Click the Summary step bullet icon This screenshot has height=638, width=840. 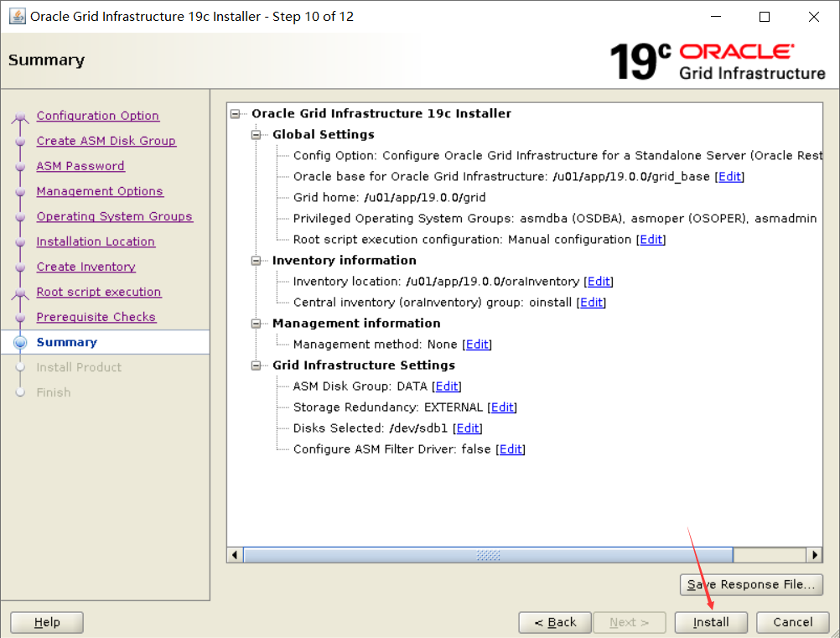[20, 342]
